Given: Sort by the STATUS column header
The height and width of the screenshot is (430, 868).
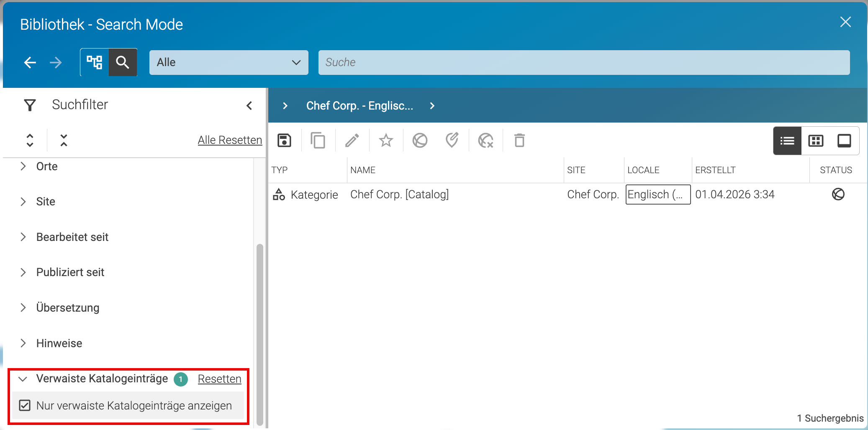Looking at the screenshot, I should pos(836,170).
